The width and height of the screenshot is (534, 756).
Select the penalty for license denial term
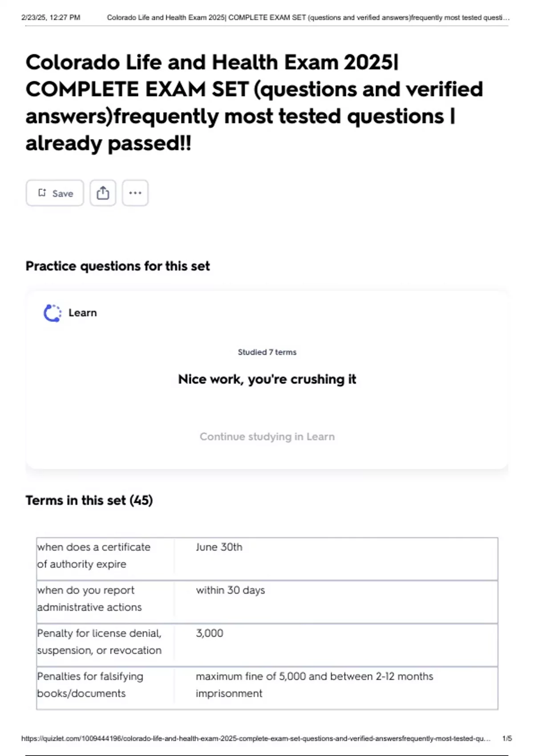click(99, 642)
